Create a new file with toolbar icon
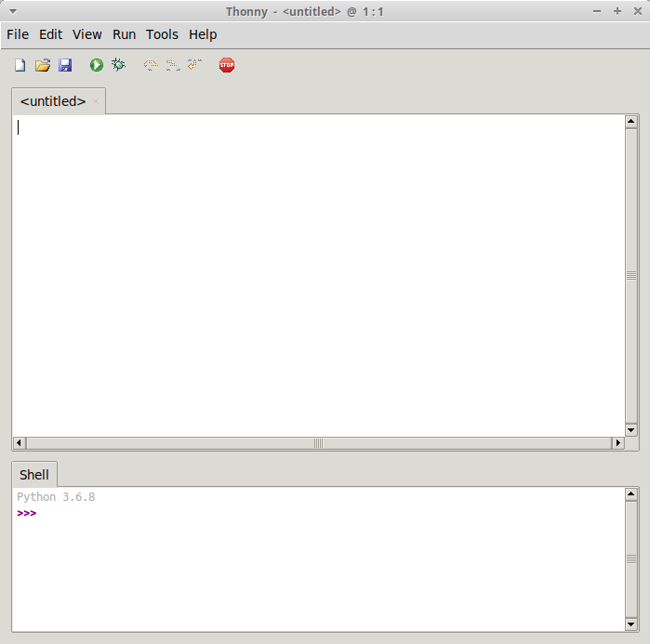650x644 pixels. tap(20, 65)
